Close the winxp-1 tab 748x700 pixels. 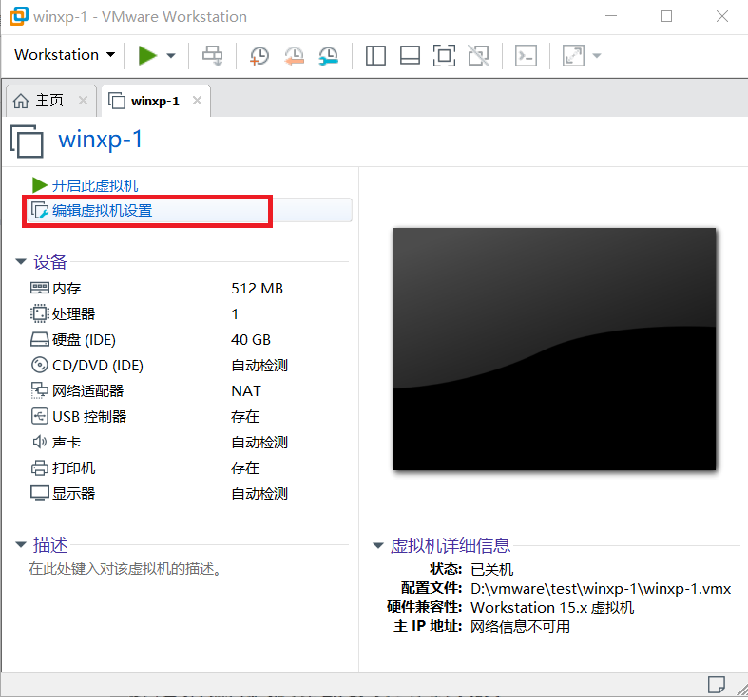click(197, 100)
